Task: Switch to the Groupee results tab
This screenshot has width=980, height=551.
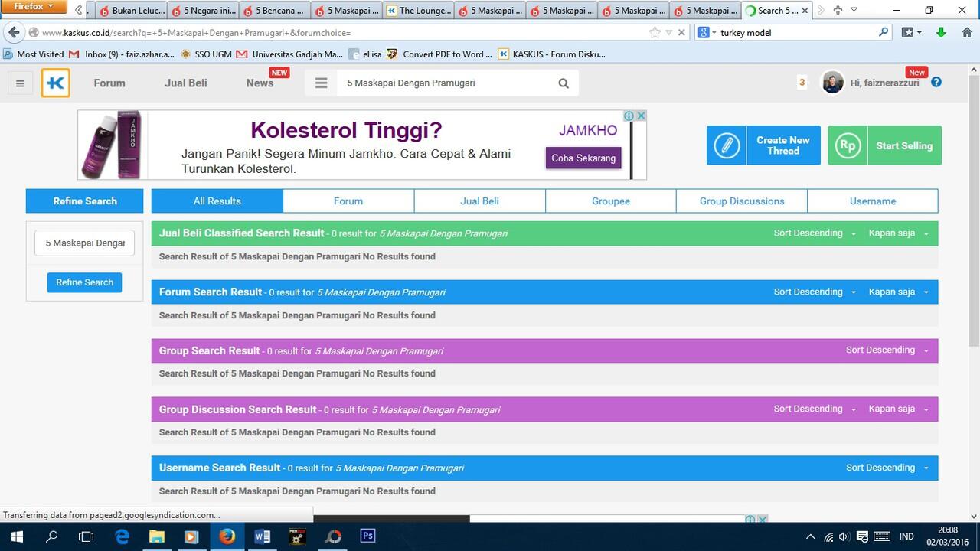Action: [611, 201]
